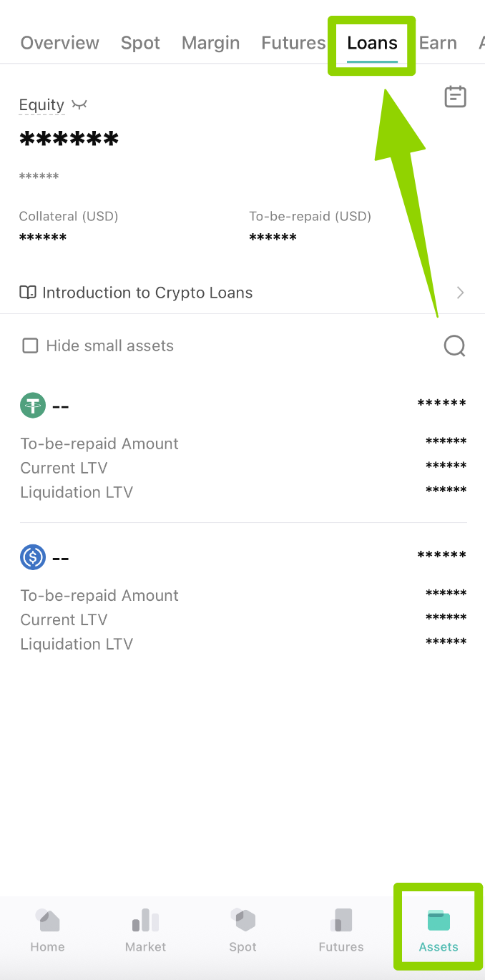Switch to the Overview tab

point(60,43)
